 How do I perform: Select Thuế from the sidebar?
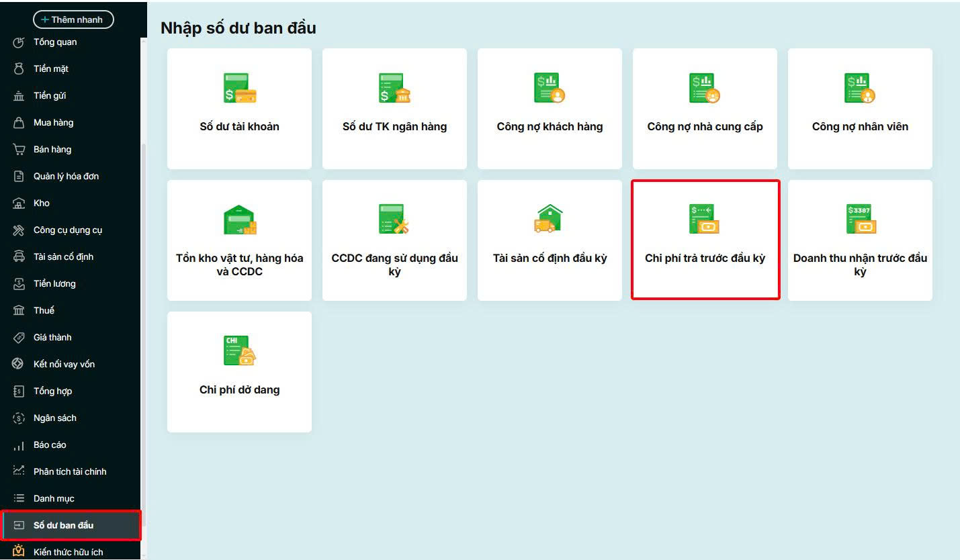[44, 311]
